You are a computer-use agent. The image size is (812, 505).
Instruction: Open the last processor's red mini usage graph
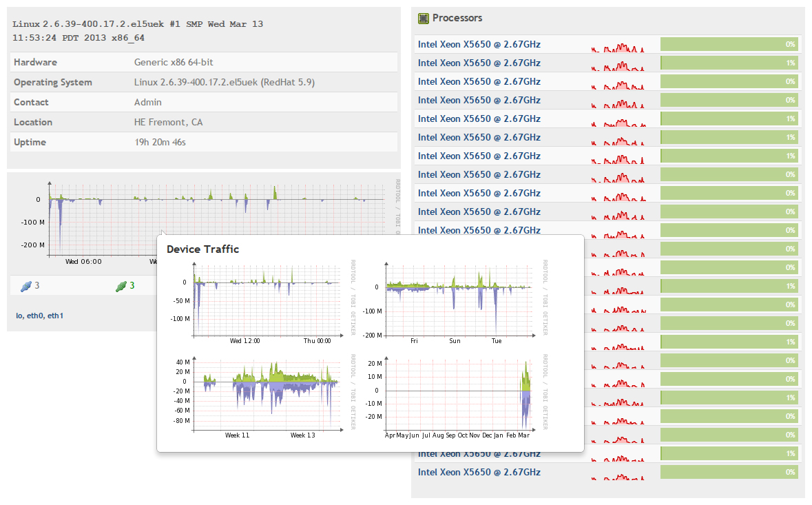coord(618,475)
